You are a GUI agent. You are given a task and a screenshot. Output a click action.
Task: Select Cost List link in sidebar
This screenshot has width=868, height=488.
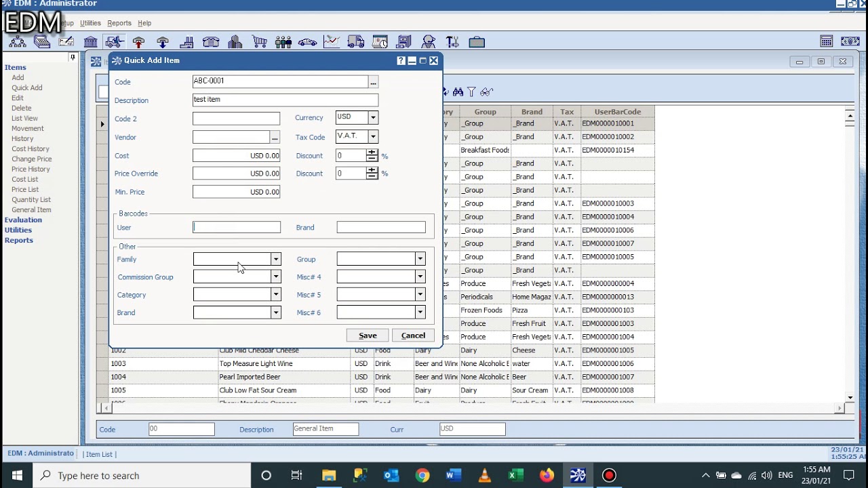[x=24, y=179]
